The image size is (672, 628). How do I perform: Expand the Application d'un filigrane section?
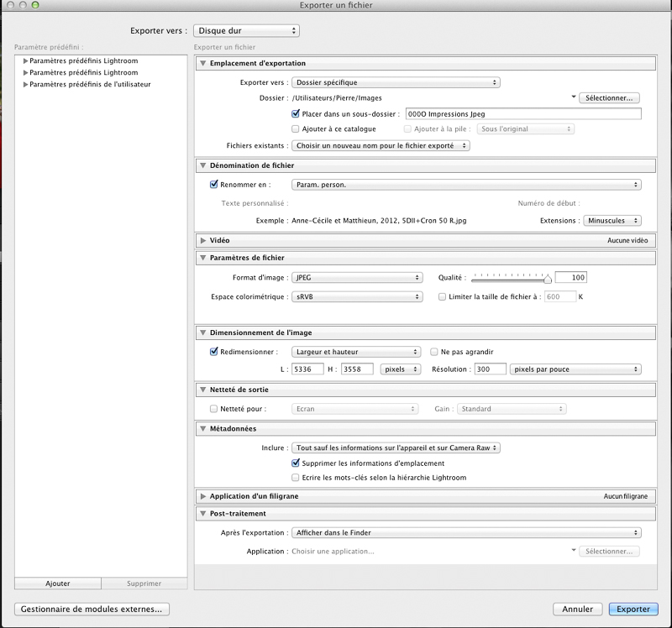tap(203, 496)
